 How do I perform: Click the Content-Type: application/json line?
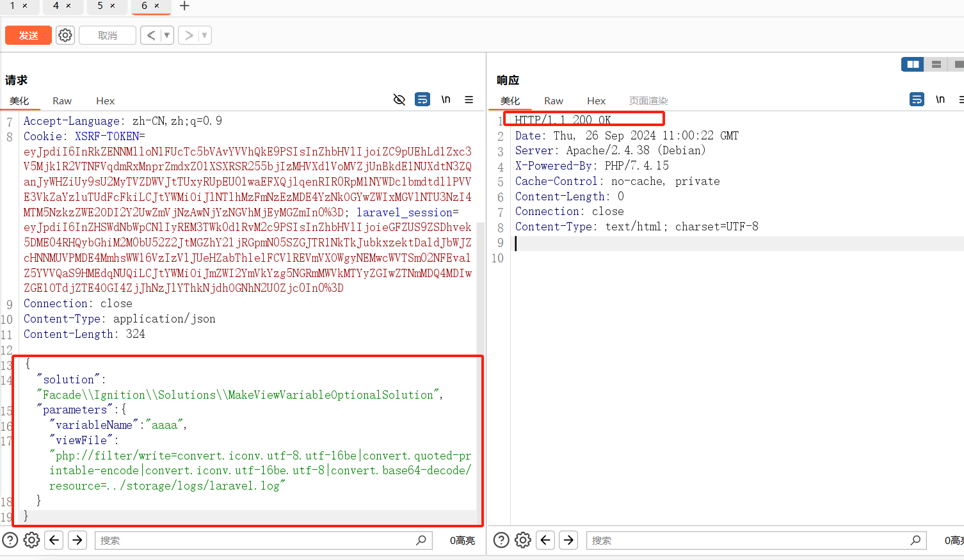tap(120, 319)
